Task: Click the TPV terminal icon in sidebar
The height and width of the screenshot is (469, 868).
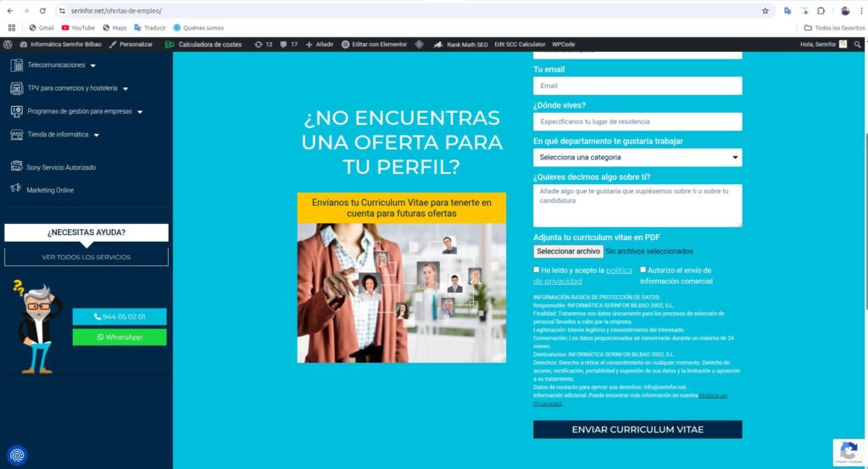Action: (17, 88)
